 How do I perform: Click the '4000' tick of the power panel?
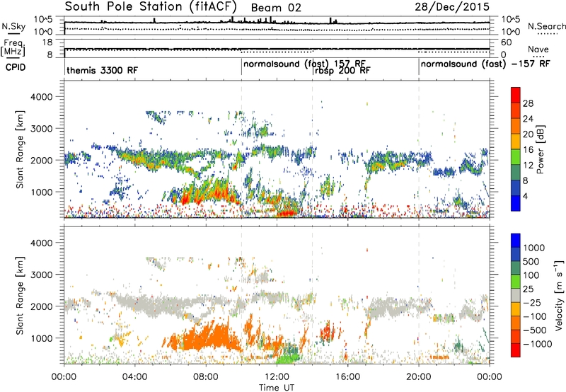pos(41,97)
